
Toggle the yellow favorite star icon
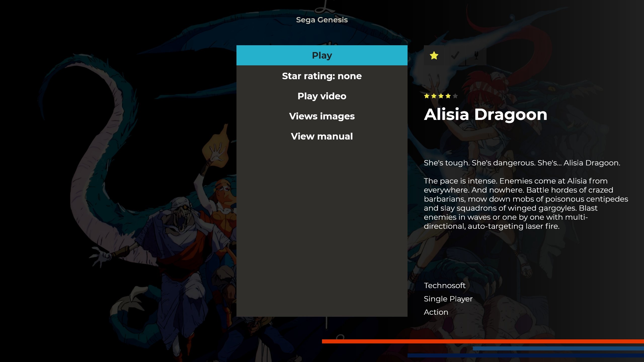pyautogui.click(x=434, y=55)
